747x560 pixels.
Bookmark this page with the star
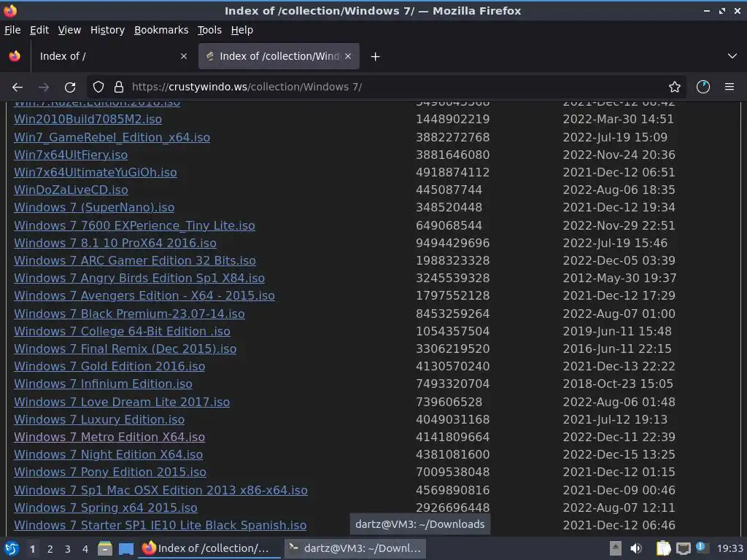click(x=675, y=87)
